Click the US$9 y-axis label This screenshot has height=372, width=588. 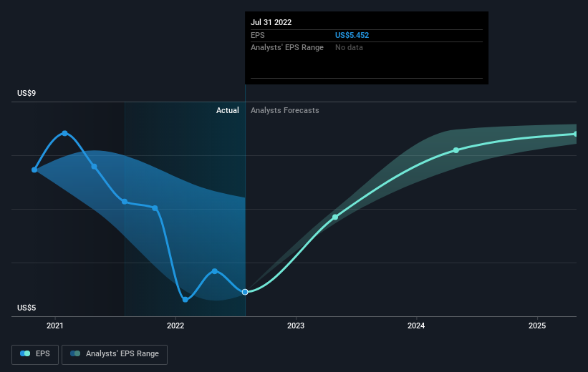[x=26, y=93]
